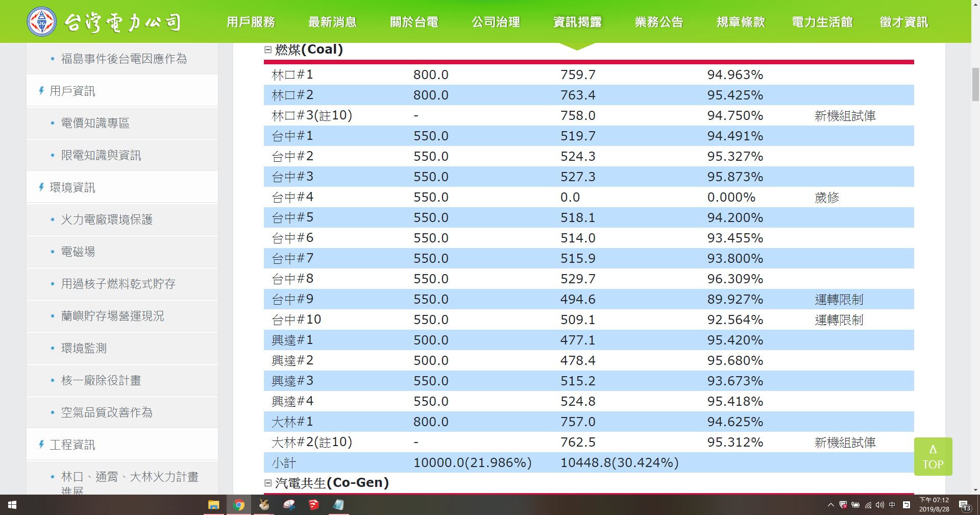
Task: Click the 10448.8(30.424%) subtotal value
Action: [x=620, y=462]
